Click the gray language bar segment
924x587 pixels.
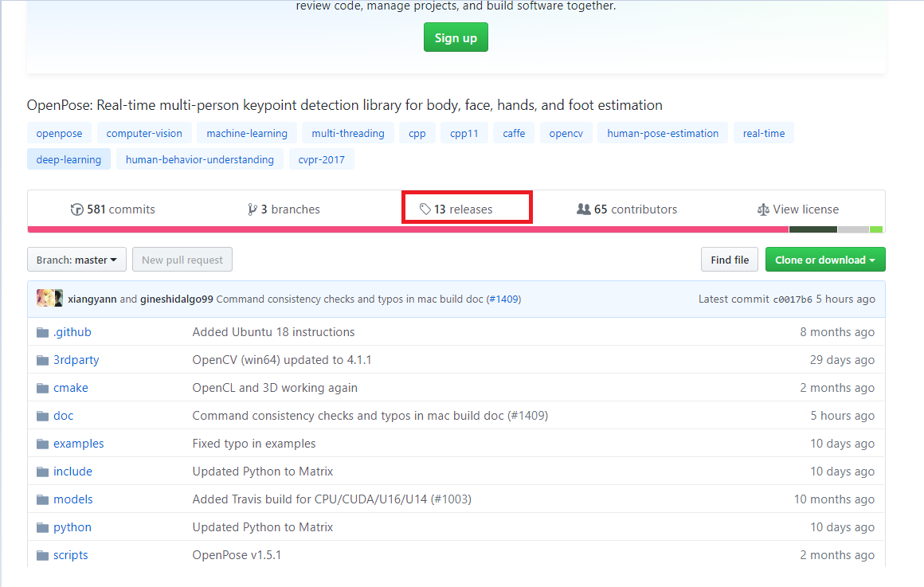(x=853, y=229)
